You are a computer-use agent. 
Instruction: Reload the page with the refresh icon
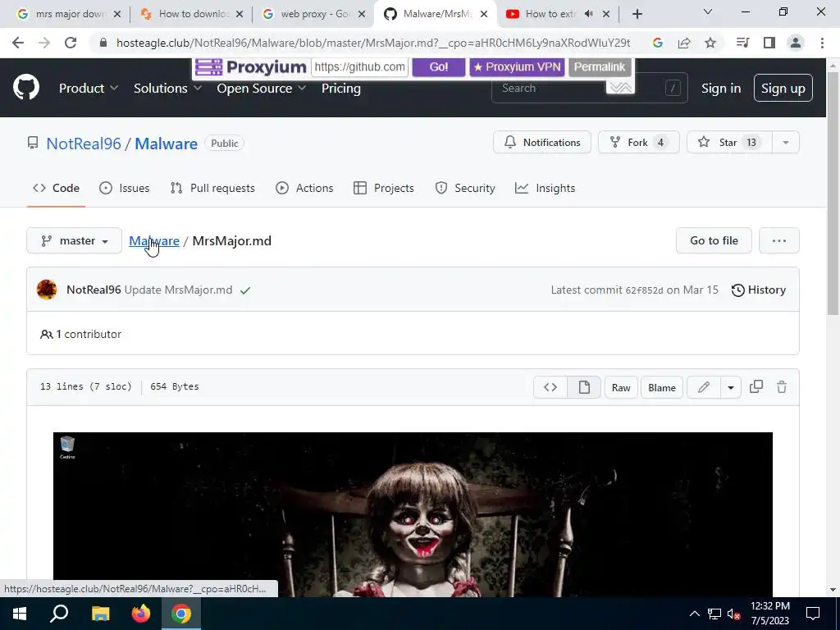(x=71, y=43)
